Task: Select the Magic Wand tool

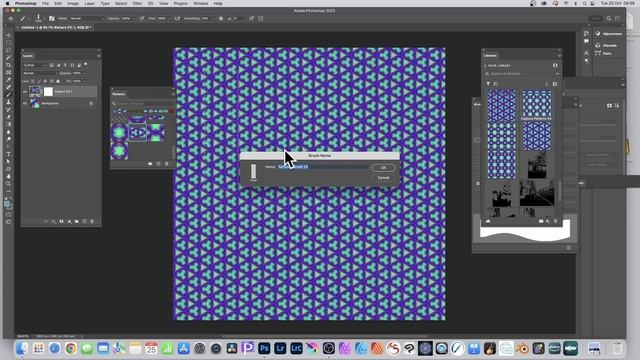Action: coord(9,58)
